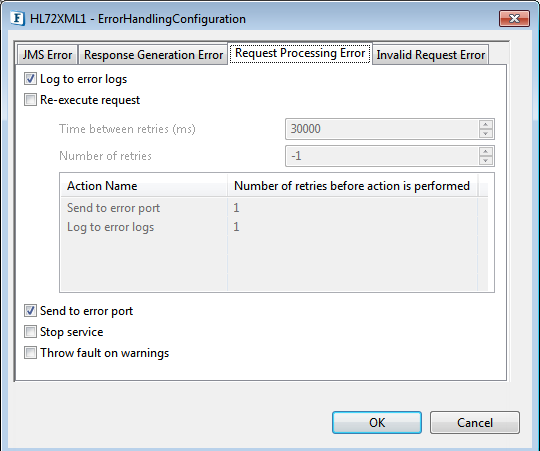Click the Fiorano app icon in title bar

[17, 19]
